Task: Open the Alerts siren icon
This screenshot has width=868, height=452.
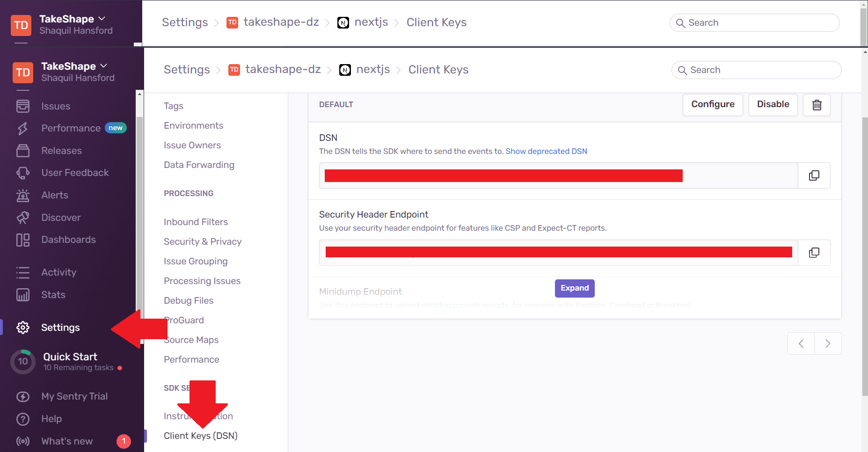Action: (23, 195)
